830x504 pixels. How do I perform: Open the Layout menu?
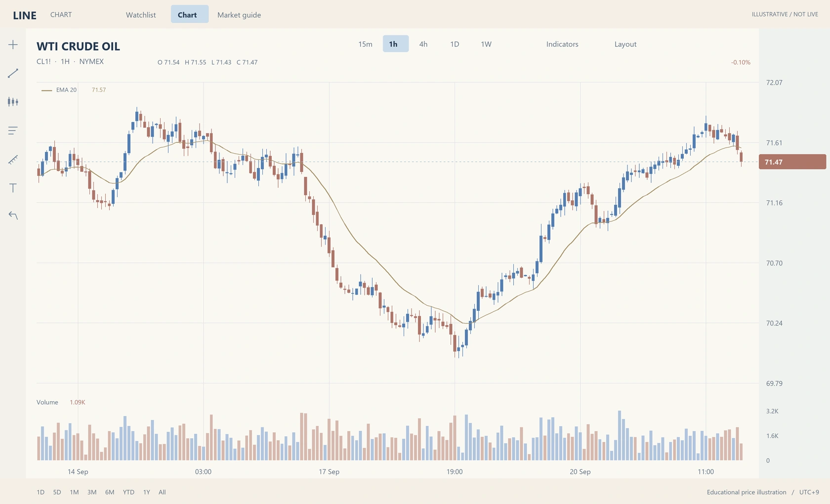[625, 44]
